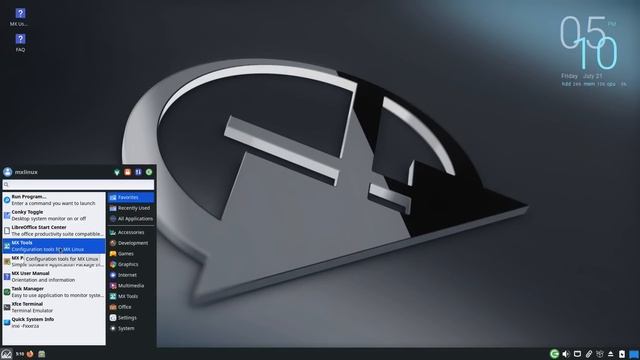Open MX User Manual from favorites list

(x=54, y=277)
